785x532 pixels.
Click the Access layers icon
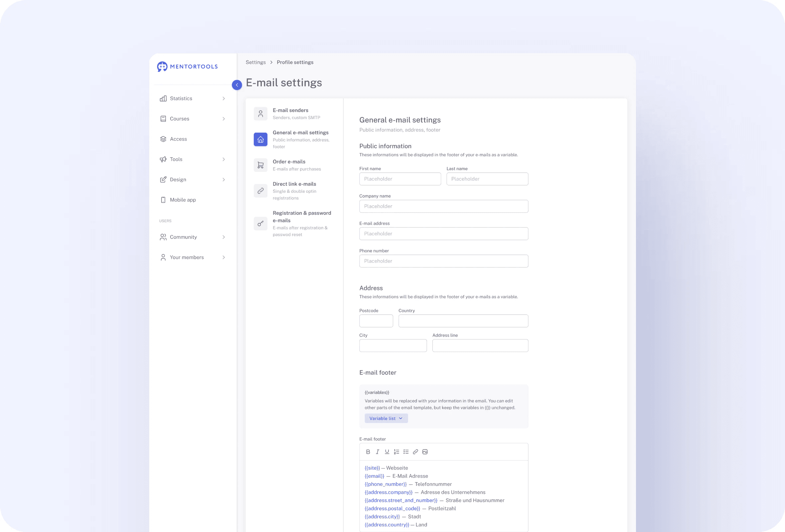pyautogui.click(x=163, y=139)
